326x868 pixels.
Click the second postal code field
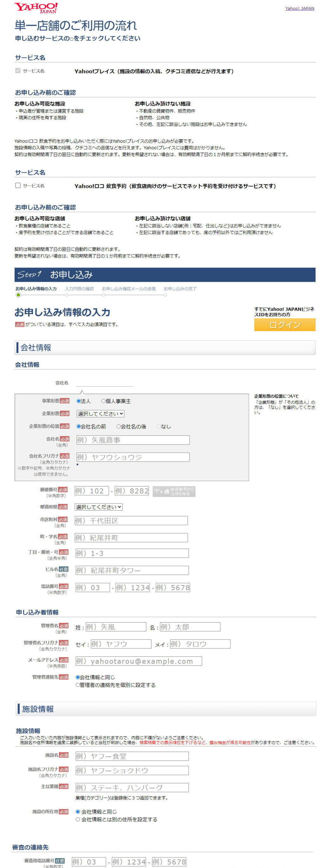coord(132,491)
